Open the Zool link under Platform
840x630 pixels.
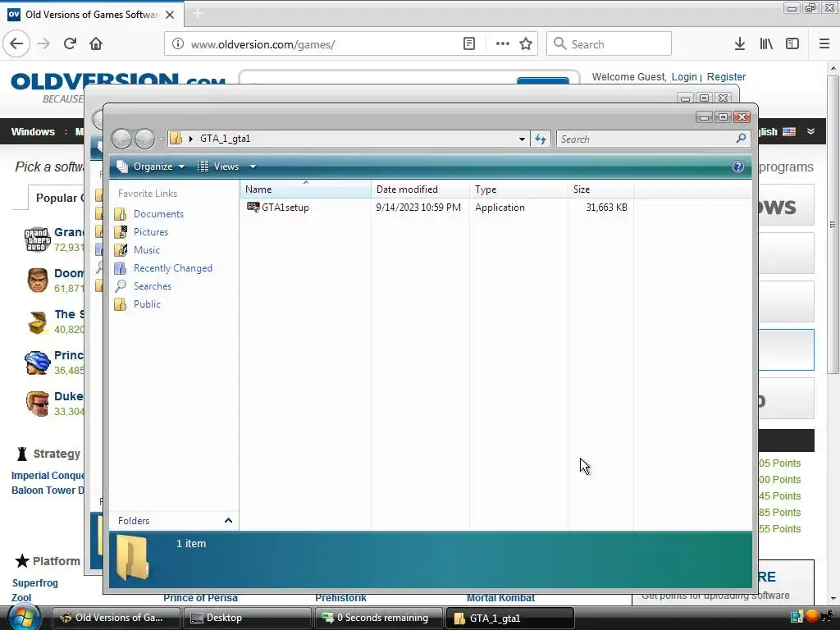pyautogui.click(x=21, y=598)
